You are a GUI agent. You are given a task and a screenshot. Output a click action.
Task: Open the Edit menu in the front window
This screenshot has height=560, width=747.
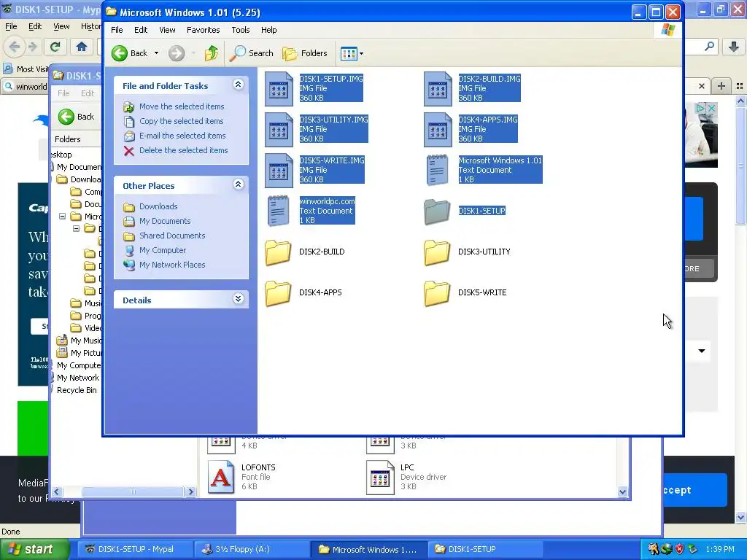141,30
